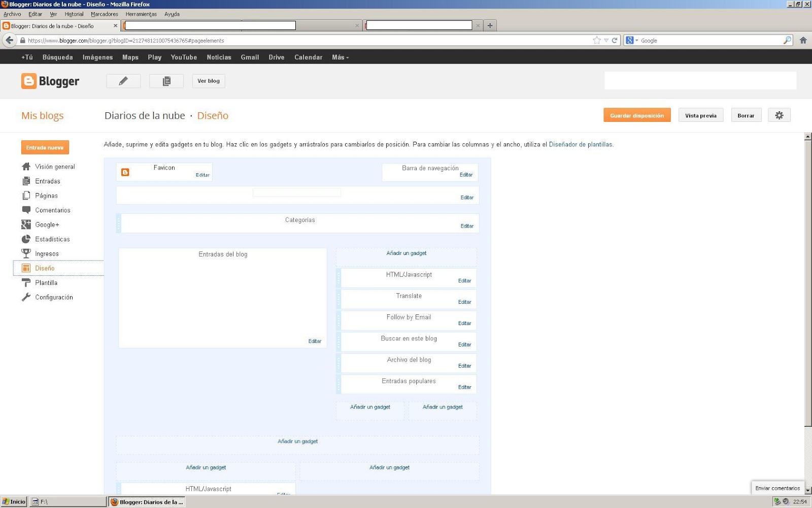Open the post list icon next to the pencil
Image resolution: width=812 pixels, height=508 pixels.
click(x=166, y=81)
